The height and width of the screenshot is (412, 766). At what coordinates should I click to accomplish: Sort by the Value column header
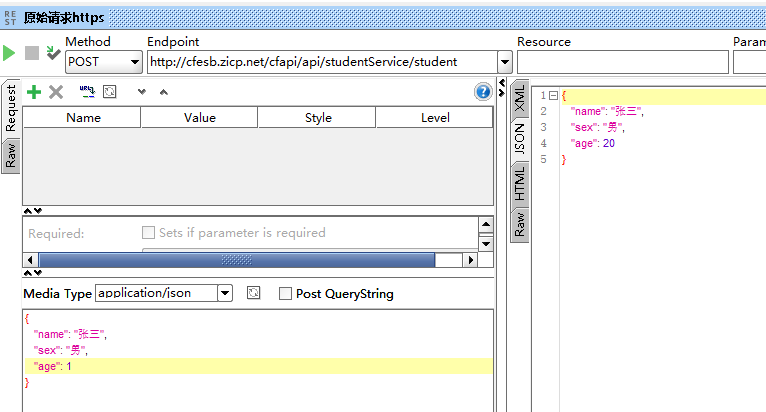click(200, 118)
